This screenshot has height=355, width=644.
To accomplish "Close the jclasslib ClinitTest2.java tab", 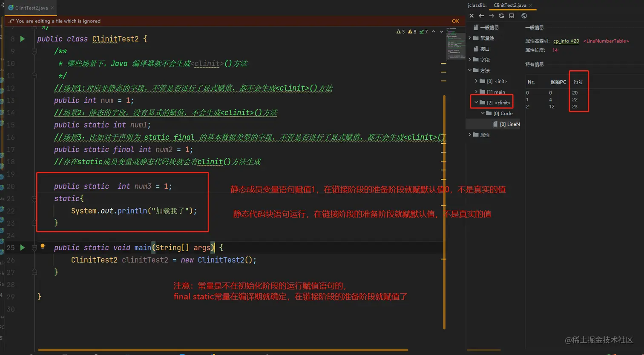I will 531,5.
